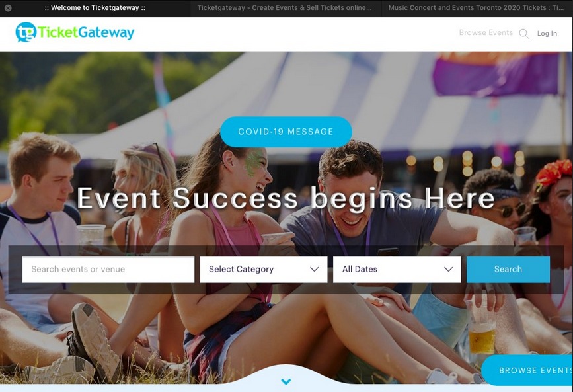Image resolution: width=573 pixels, height=392 pixels.
Task: Click the blue Search button
Action: click(x=508, y=270)
